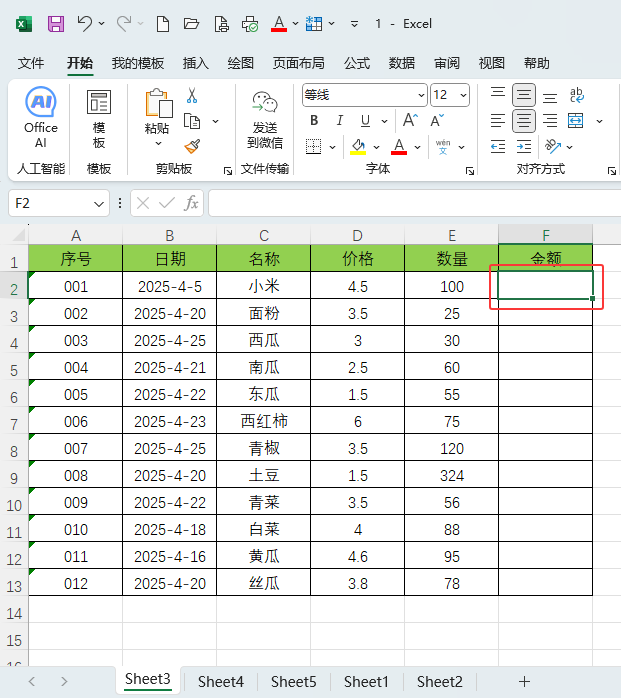Viewport: 621px width, 698px height.
Task: Click the wén phonetic guide icon
Action: [443, 146]
